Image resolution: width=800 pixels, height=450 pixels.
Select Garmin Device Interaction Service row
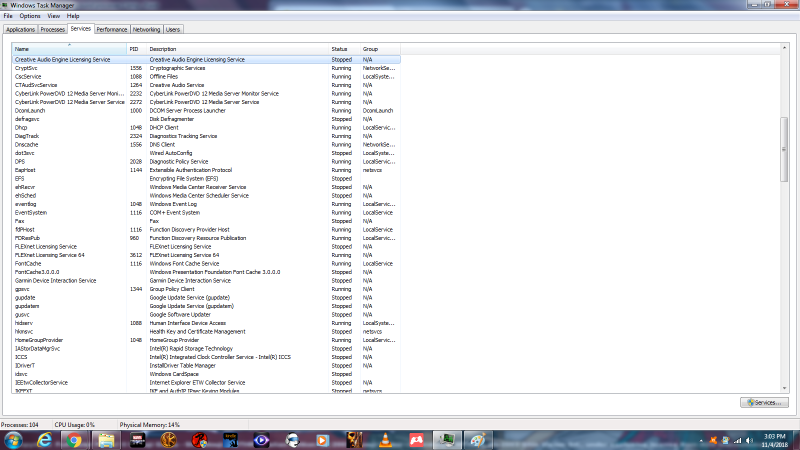(x=206, y=281)
